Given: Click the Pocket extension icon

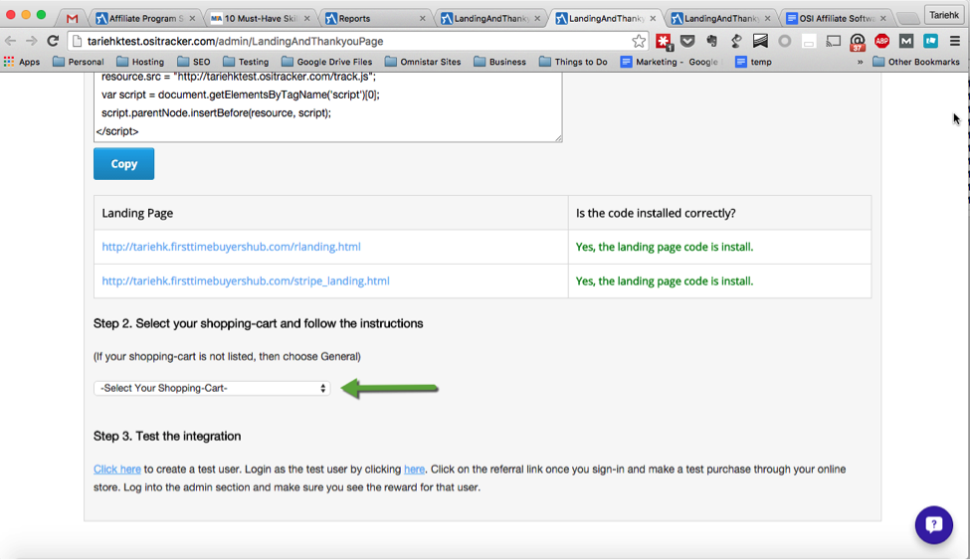Looking at the screenshot, I should point(687,42).
